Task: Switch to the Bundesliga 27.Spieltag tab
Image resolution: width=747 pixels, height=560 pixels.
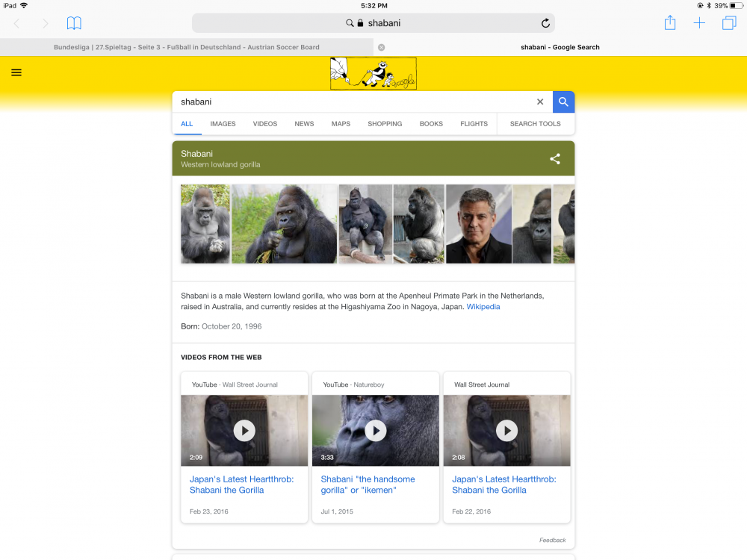Action: (186, 47)
